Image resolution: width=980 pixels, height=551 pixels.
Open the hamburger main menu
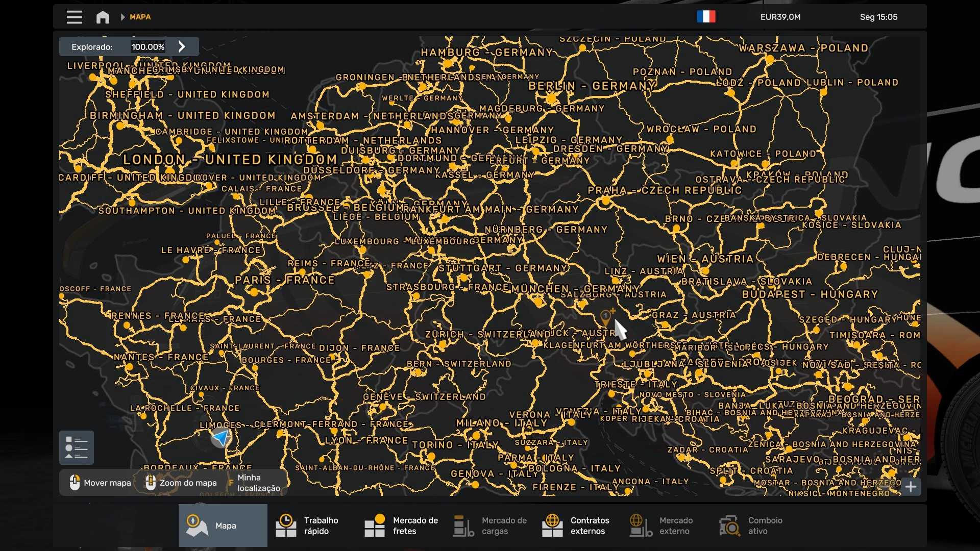[74, 17]
